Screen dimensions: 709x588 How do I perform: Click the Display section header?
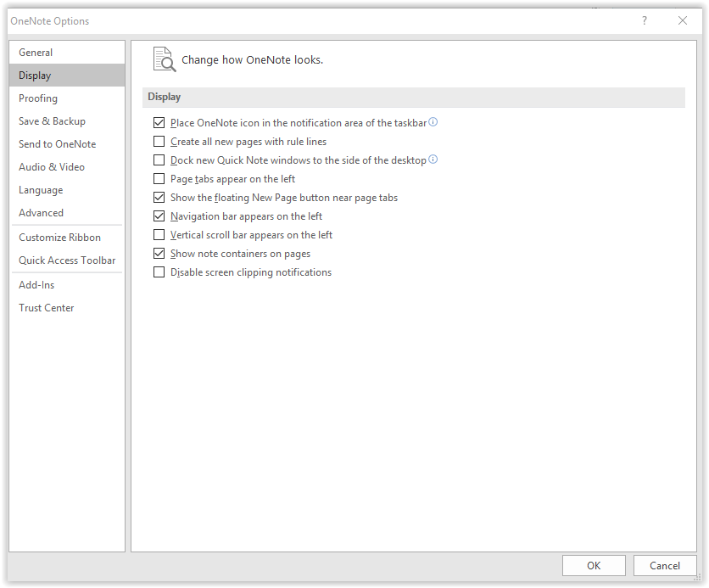413,97
